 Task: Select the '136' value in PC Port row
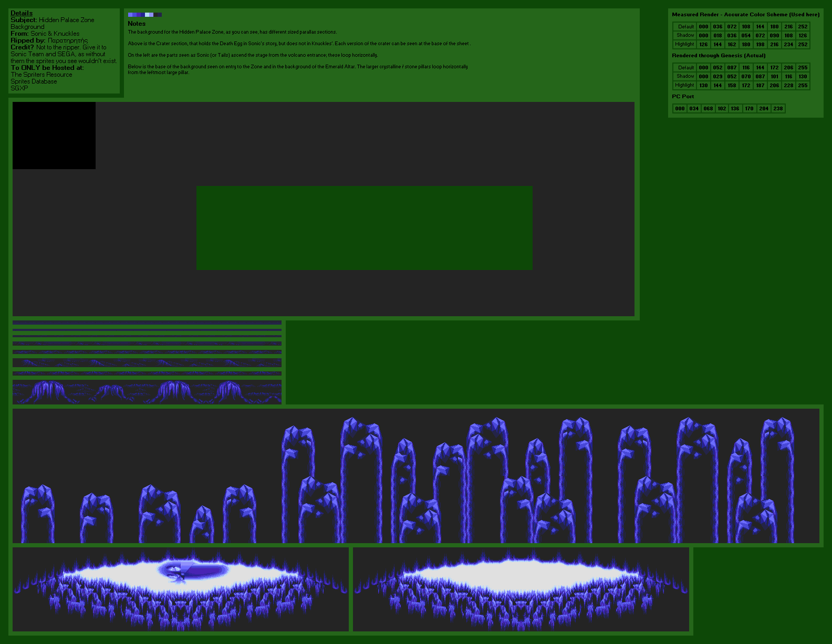click(735, 109)
